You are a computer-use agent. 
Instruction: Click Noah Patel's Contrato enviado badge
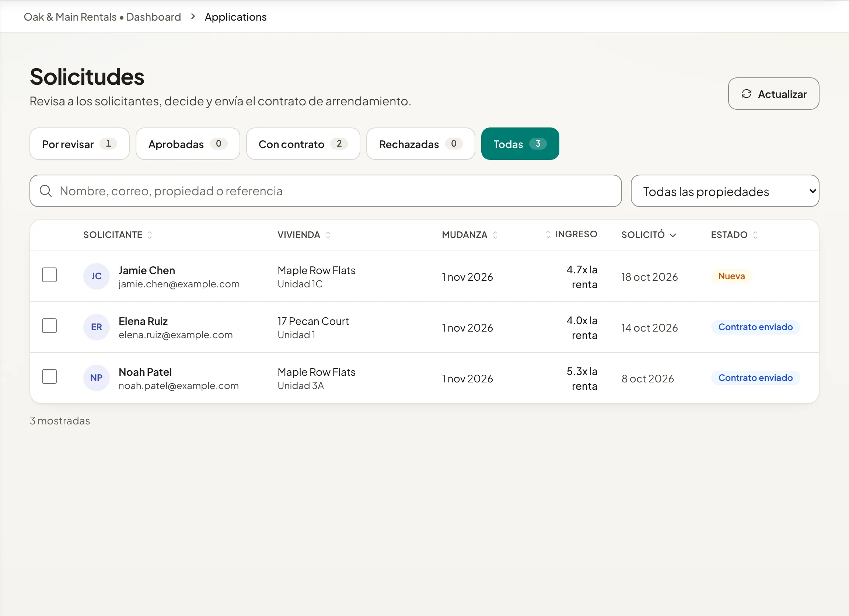coord(755,378)
